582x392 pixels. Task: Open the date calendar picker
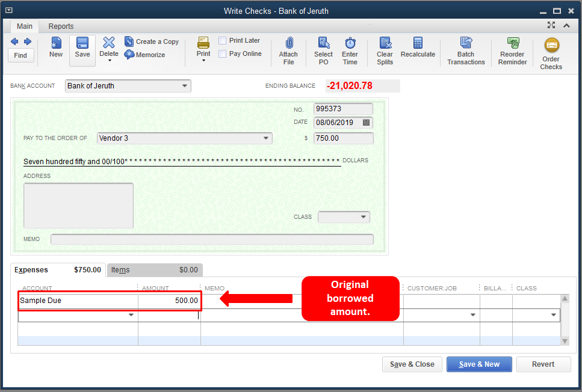[366, 123]
